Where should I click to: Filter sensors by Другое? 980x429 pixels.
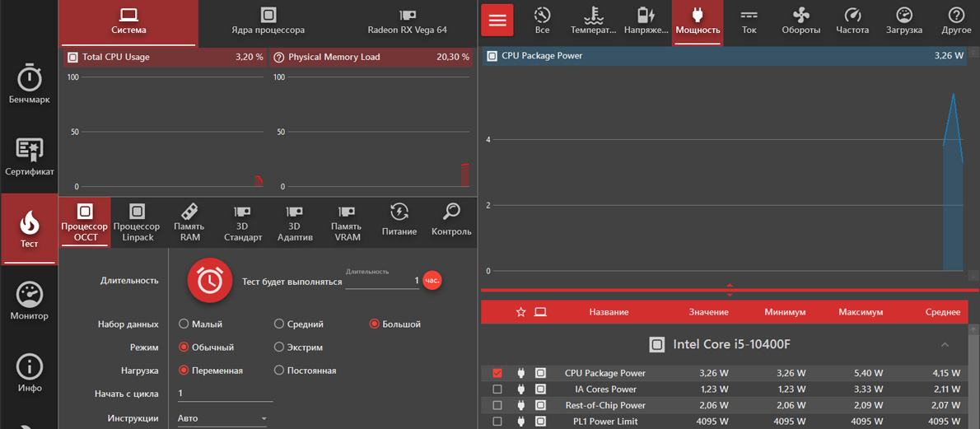click(x=955, y=22)
